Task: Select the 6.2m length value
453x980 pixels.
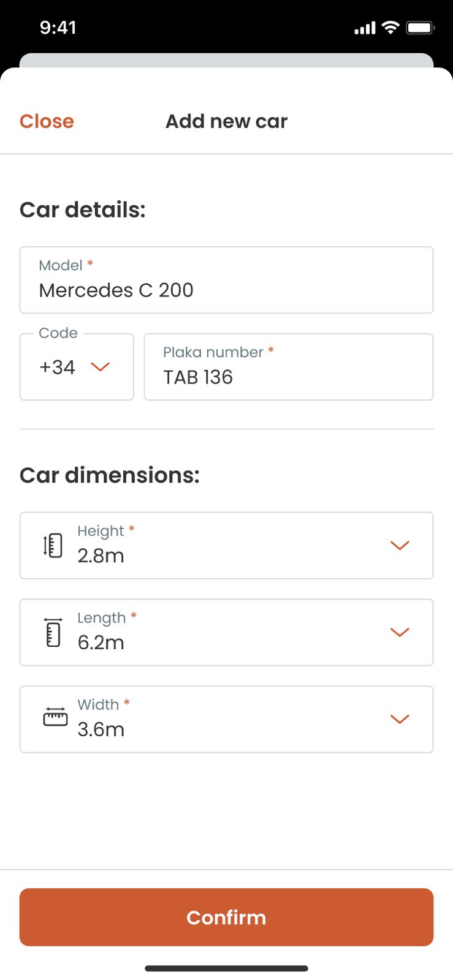Action: (x=101, y=643)
